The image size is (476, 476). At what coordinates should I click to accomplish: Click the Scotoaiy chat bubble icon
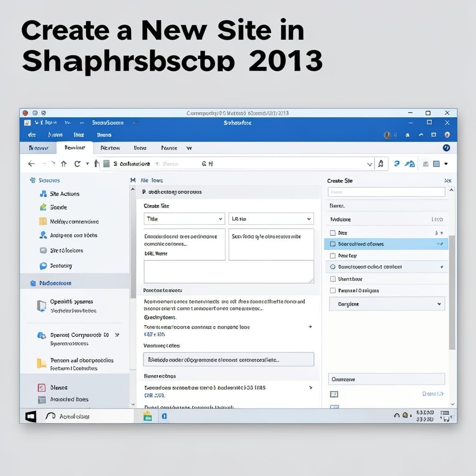pos(43,265)
